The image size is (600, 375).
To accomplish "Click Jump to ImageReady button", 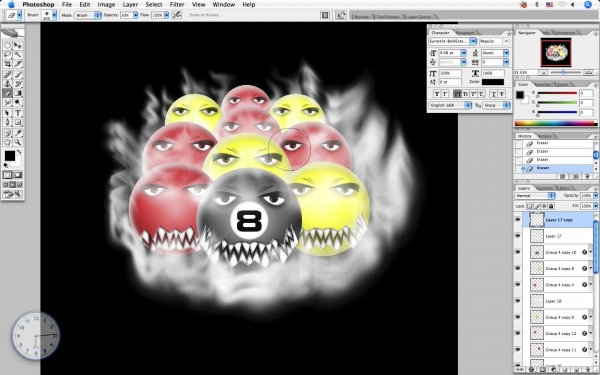I will coord(13,194).
